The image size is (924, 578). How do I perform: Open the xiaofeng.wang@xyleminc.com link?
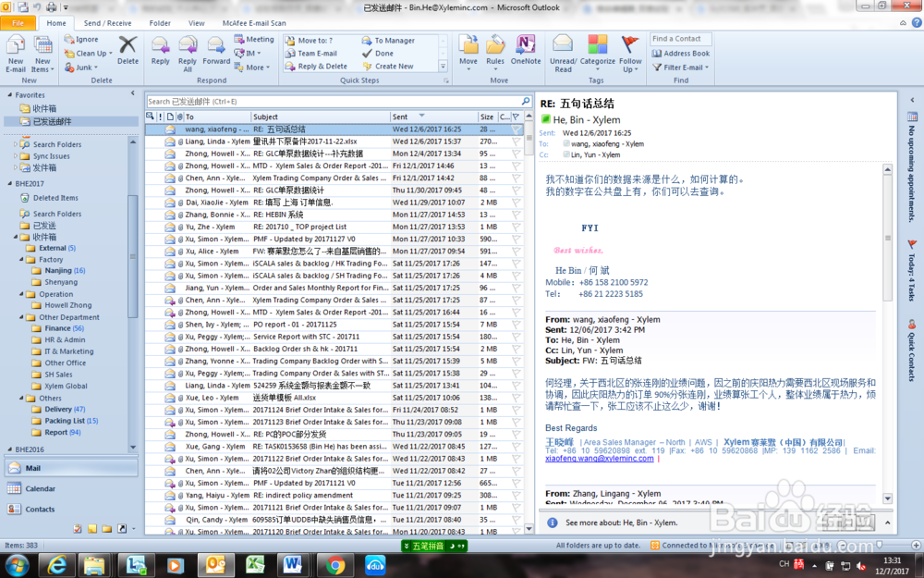tap(600, 459)
